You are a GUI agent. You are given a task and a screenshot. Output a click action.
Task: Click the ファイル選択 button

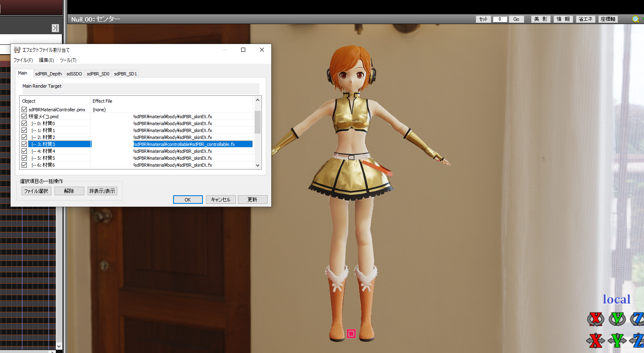point(36,191)
